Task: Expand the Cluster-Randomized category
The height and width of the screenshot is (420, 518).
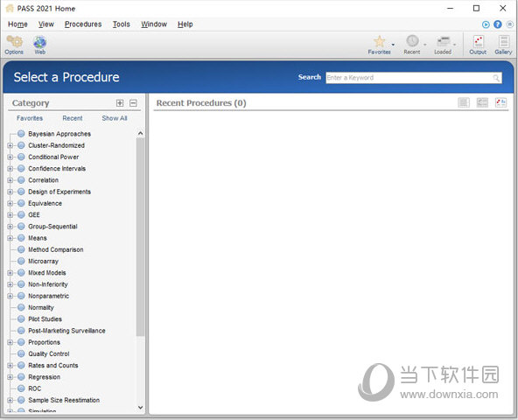Action: coord(10,146)
